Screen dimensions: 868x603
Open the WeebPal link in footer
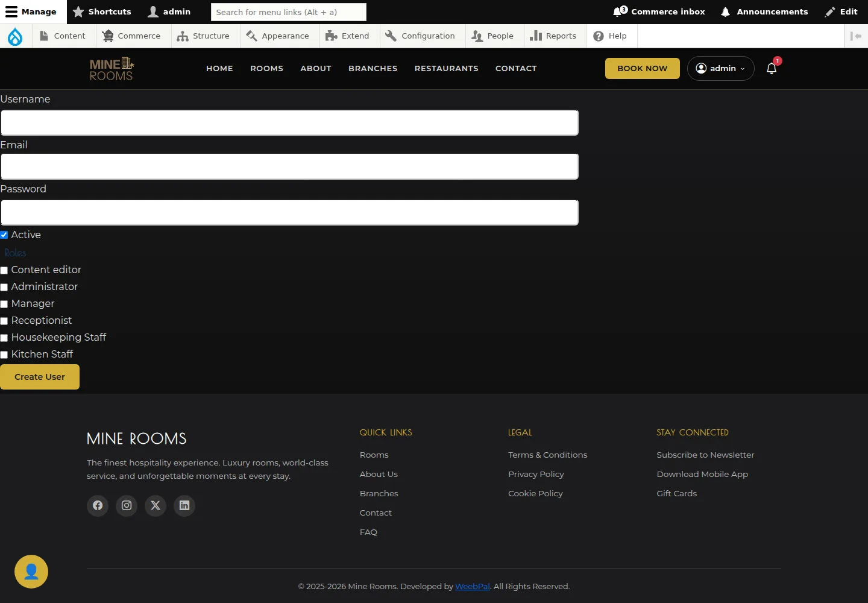coord(473,586)
